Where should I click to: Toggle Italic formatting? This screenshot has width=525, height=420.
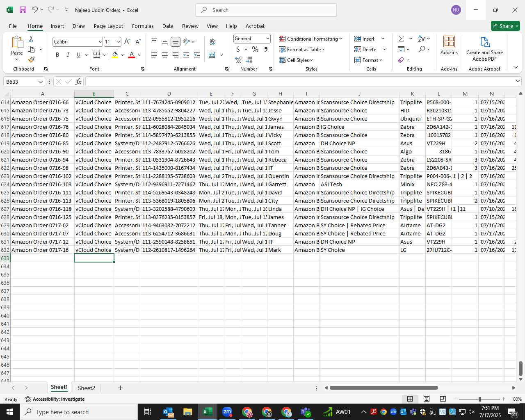[68, 55]
